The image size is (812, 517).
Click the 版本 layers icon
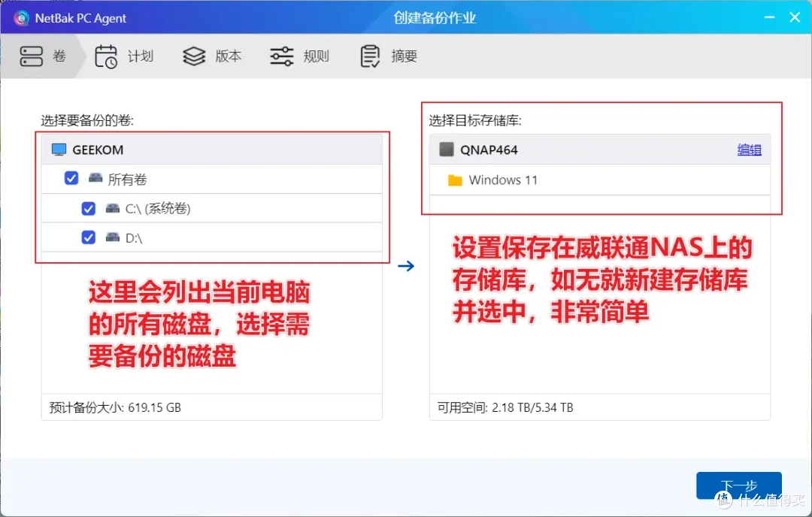(194, 56)
